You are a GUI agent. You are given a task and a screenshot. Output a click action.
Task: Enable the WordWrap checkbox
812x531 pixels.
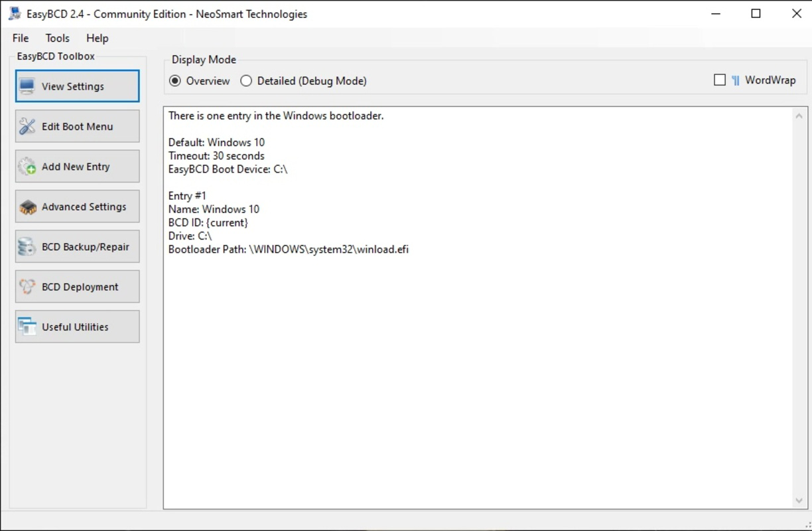[720, 80]
